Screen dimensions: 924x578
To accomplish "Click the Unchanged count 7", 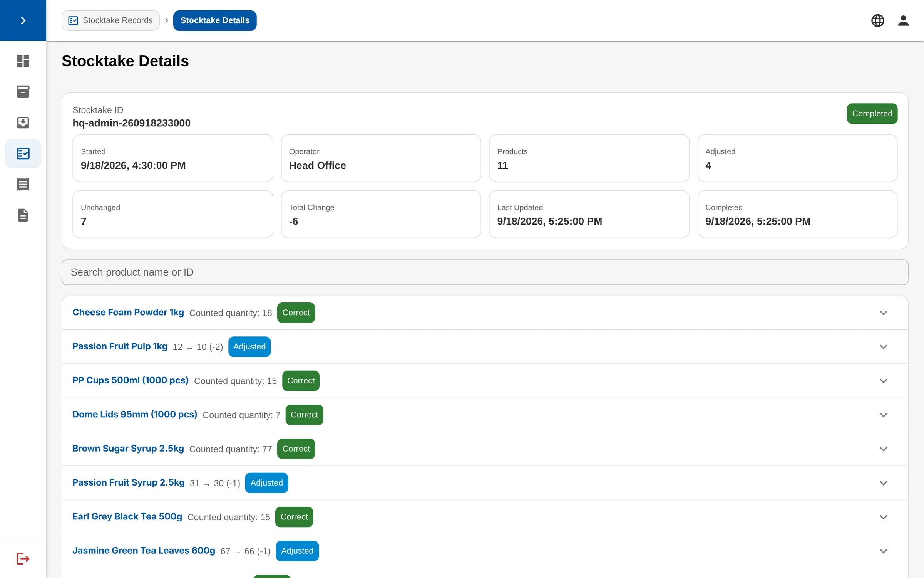I will (84, 222).
